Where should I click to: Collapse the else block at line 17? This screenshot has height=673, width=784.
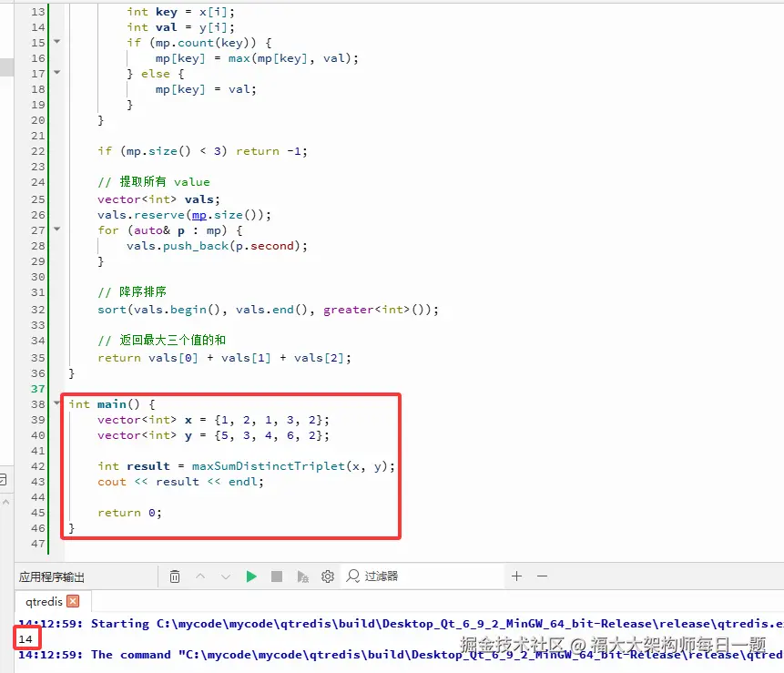tap(57, 73)
